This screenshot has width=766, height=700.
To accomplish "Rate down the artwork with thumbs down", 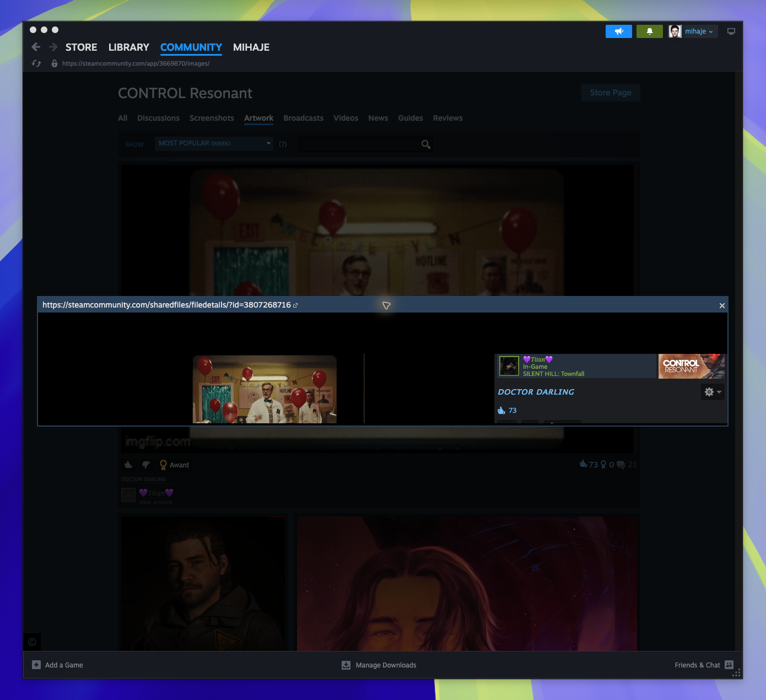I will pyautogui.click(x=146, y=465).
